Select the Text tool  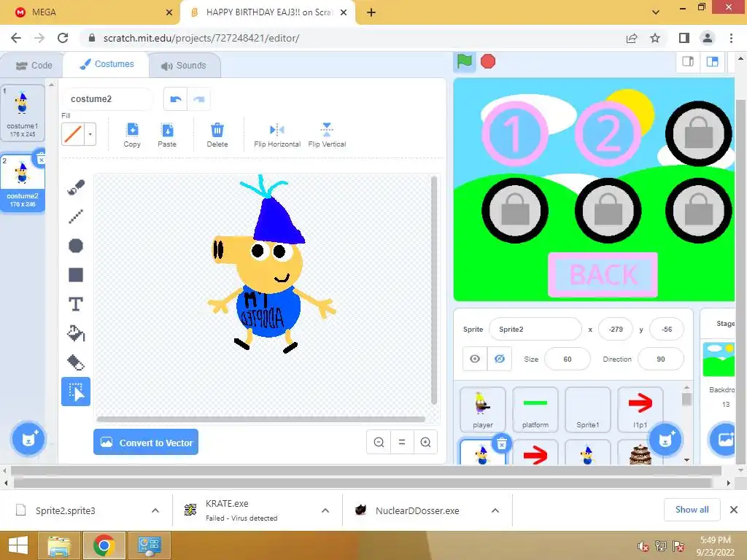coord(76,304)
